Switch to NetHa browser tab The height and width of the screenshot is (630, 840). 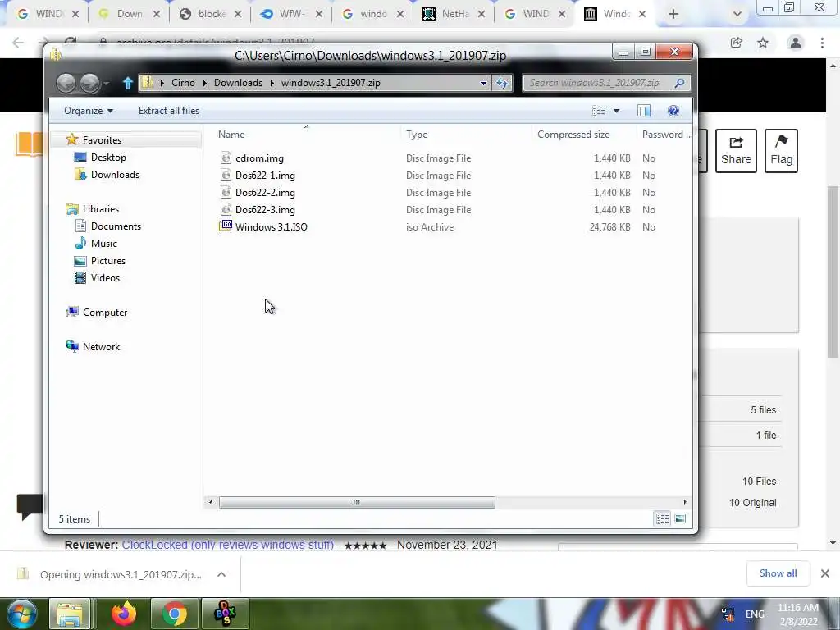(454, 14)
